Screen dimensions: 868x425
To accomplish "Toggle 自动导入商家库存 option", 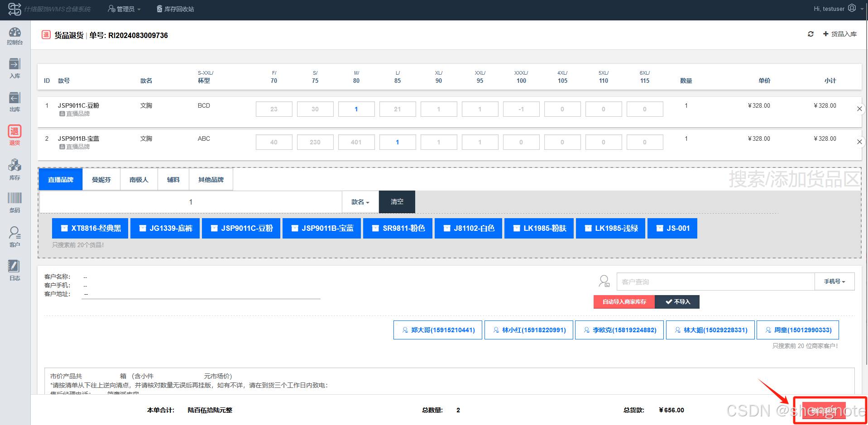I will click(x=624, y=302).
